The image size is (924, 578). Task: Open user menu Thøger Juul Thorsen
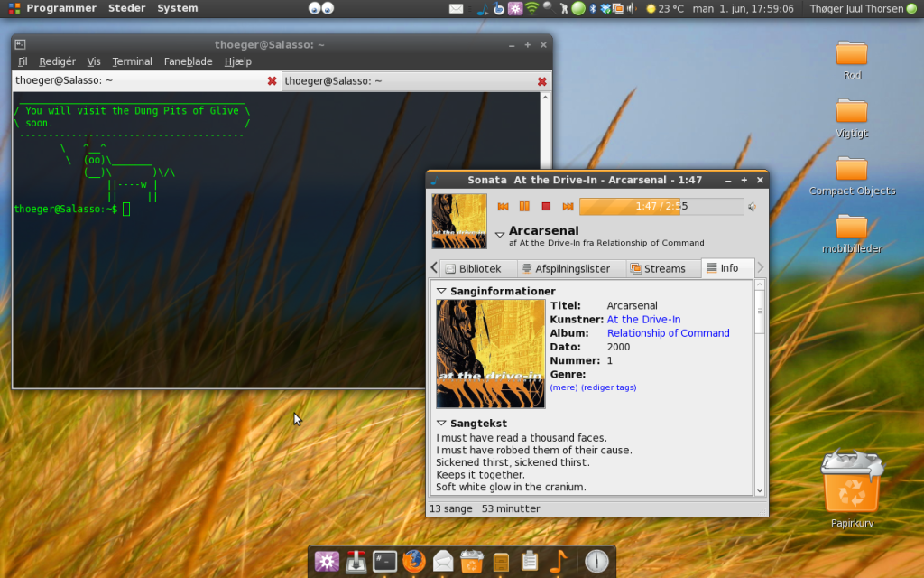[x=863, y=9]
